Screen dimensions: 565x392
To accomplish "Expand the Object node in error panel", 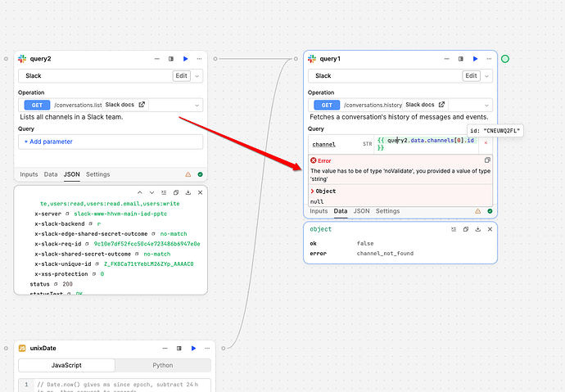I will click(x=313, y=191).
